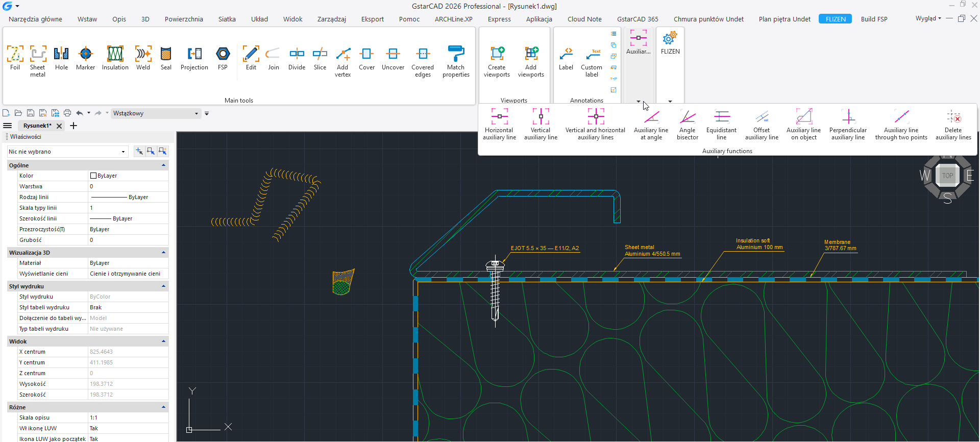The image size is (980, 442).
Task: Open the Projection tool
Action: click(x=194, y=58)
